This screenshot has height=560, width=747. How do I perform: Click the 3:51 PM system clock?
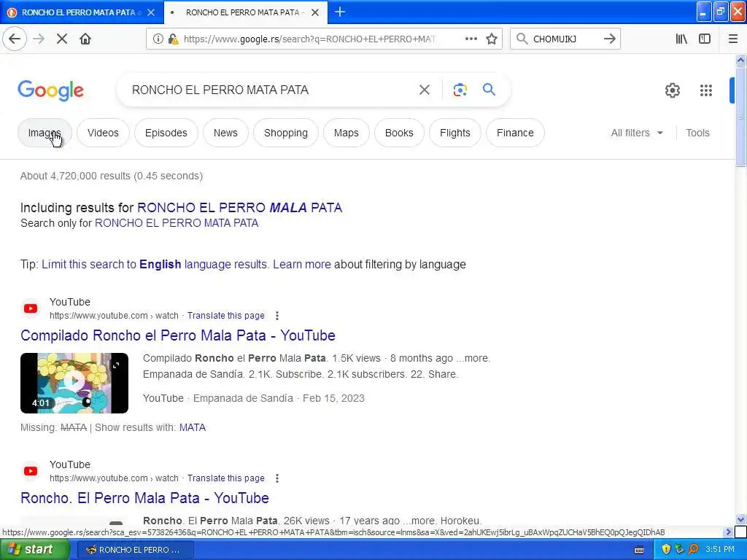point(720,550)
